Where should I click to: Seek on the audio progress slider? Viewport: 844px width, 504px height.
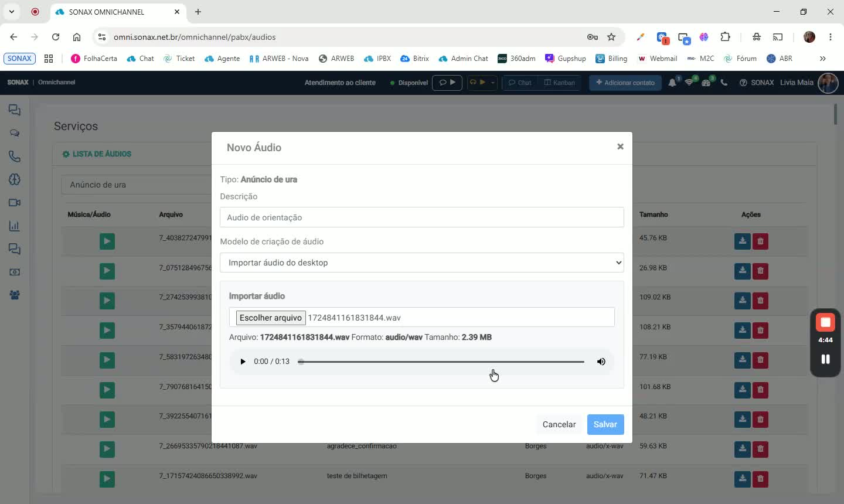[442, 362]
